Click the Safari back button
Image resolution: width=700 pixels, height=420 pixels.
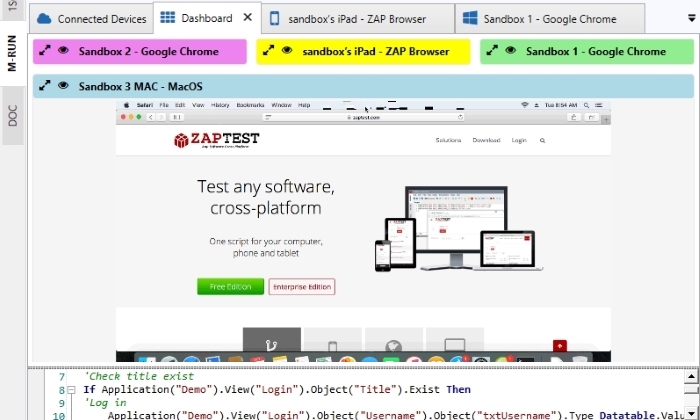[151, 117]
